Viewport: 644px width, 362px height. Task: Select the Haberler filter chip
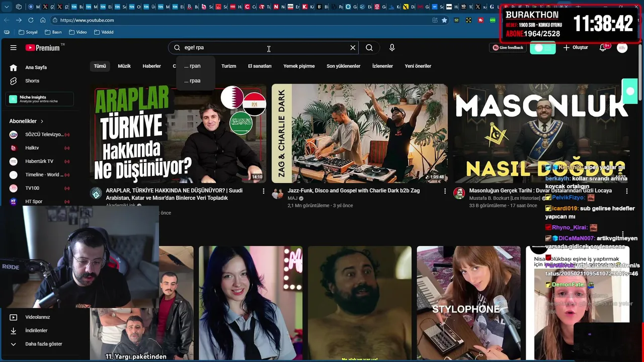[x=151, y=66]
